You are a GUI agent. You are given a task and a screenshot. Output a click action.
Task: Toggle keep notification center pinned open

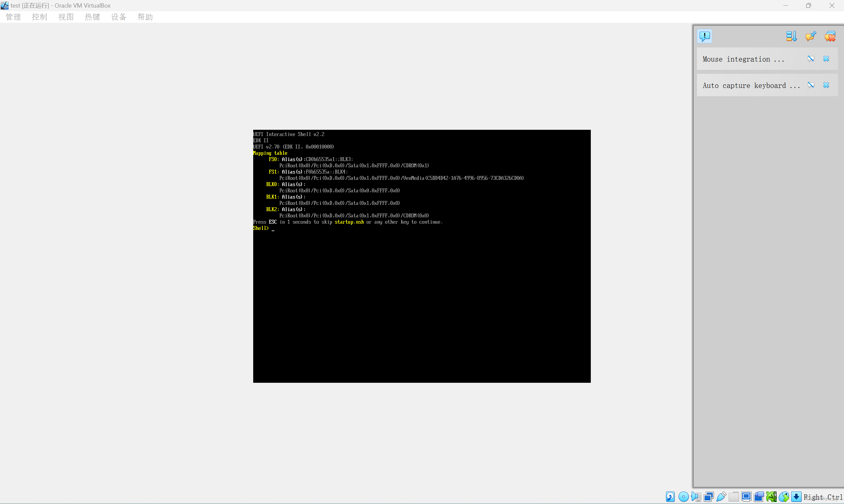811,36
